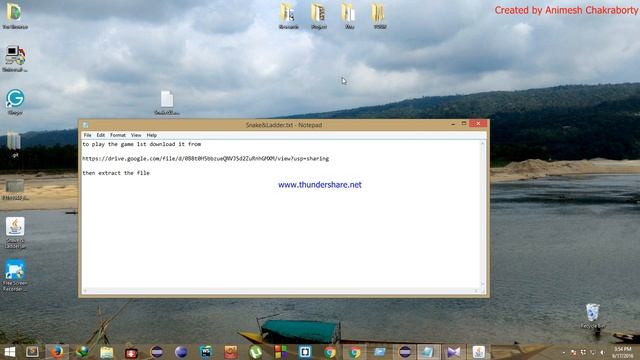The height and width of the screenshot is (360, 640).
Task: Switch to the Notepad taskbar button
Action: tap(428, 352)
